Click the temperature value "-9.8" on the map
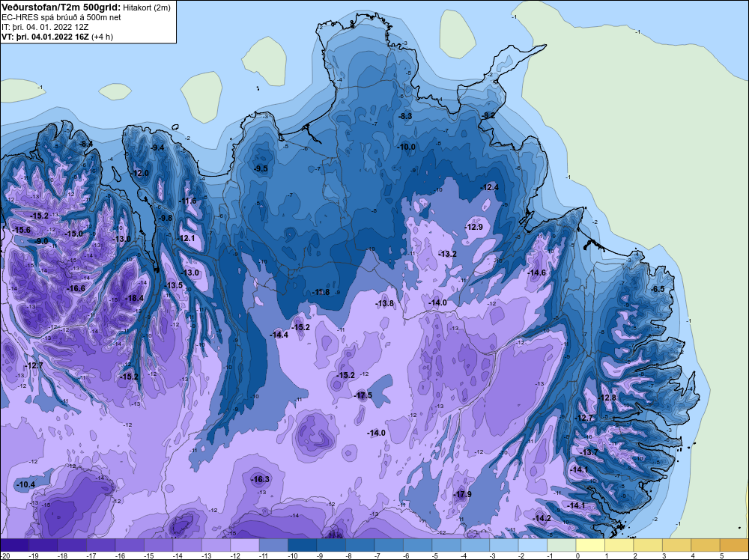 (x=166, y=218)
